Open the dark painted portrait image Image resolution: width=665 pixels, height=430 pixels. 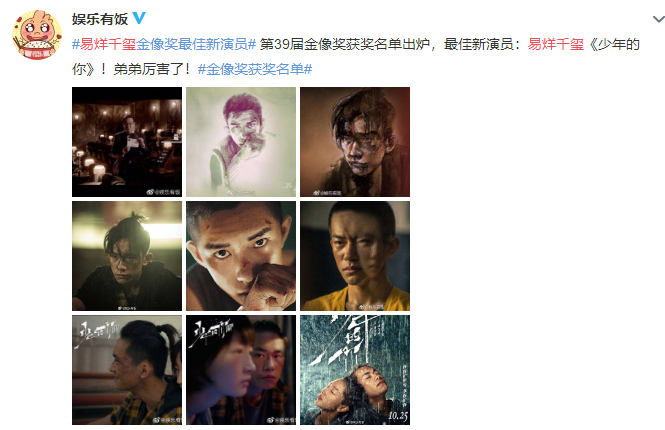coord(355,142)
